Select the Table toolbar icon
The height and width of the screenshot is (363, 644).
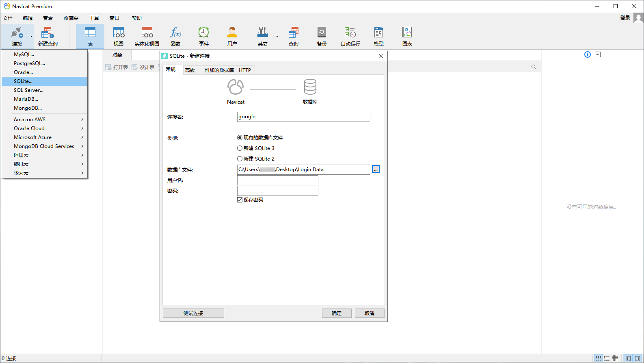(90, 37)
